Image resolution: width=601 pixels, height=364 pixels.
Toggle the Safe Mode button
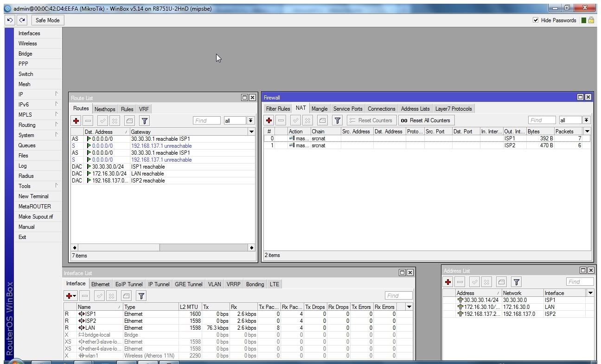point(47,20)
